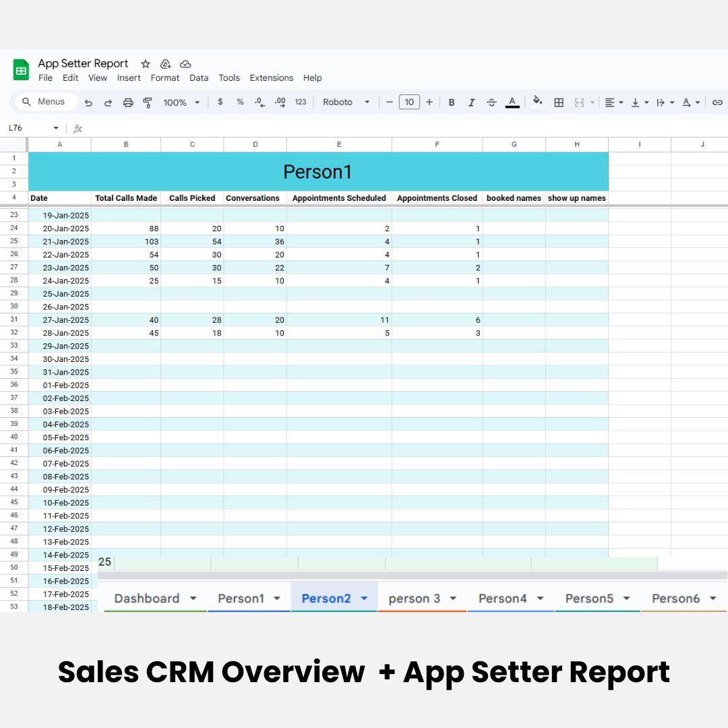Screen dimensions: 728x728
Task: Click the Print icon
Action: coord(128,102)
